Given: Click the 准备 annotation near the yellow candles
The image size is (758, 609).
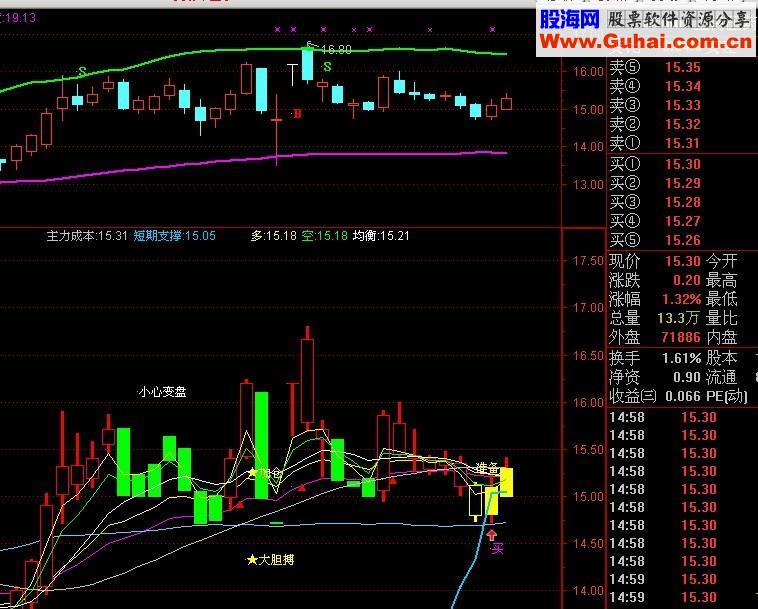Looking at the screenshot, I should tap(487, 467).
